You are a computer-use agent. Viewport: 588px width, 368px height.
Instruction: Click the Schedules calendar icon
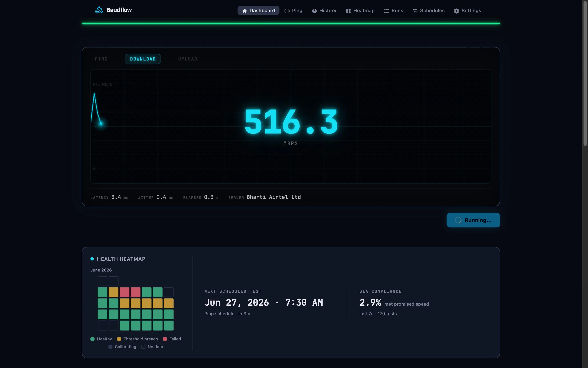point(415,11)
